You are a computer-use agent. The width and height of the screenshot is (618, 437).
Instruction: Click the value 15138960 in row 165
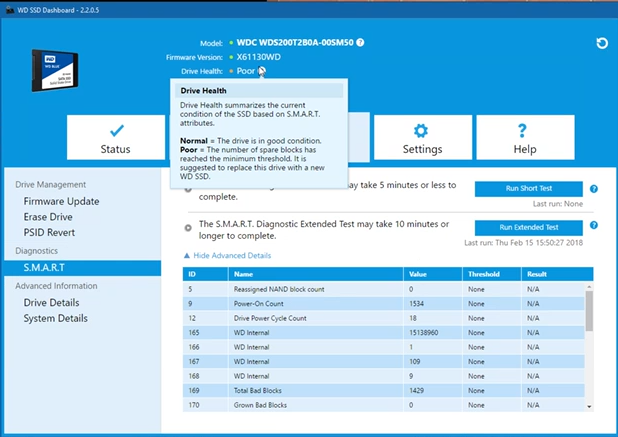(423, 333)
